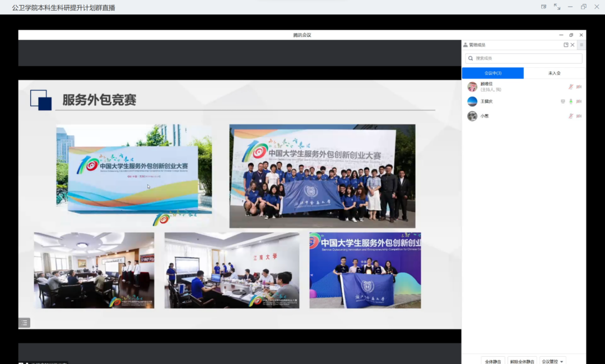605x364 pixels.
Task: Pop out the member management panel
Action: pyautogui.click(x=566, y=45)
